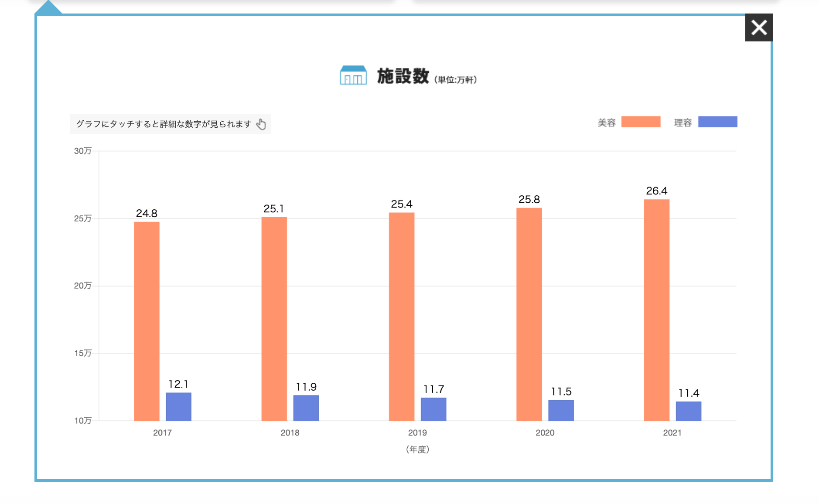
Task: Toggle the 美容 orange legend swatch
Action: pos(640,122)
